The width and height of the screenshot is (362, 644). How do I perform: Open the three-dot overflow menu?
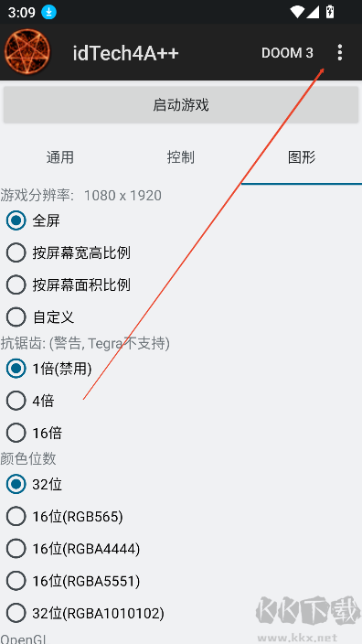(339, 52)
